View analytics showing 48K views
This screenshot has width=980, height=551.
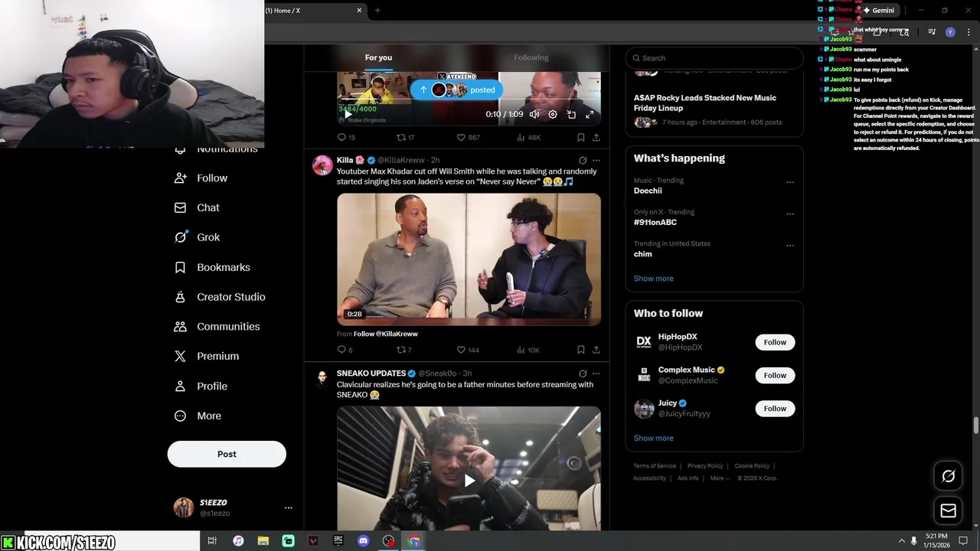coord(528,138)
